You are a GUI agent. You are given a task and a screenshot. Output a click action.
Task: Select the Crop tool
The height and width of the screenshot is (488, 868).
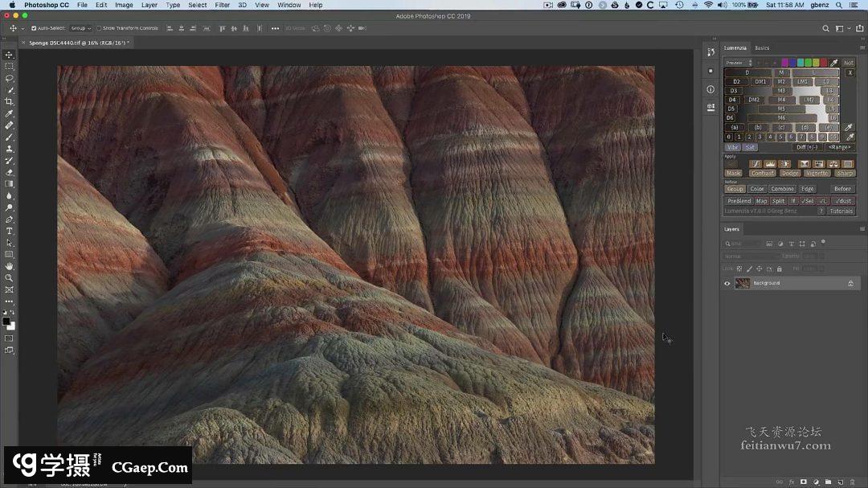coord(10,102)
